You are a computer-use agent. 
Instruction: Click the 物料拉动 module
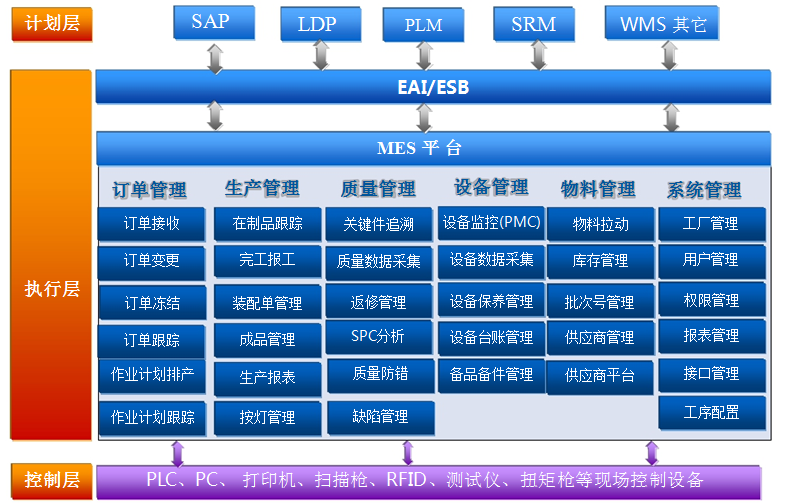(x=601, y=224)
